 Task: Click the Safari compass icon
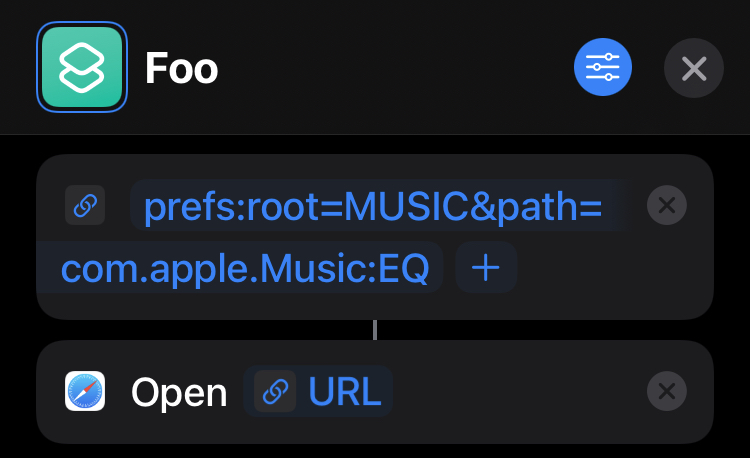(x=85, y=391)
